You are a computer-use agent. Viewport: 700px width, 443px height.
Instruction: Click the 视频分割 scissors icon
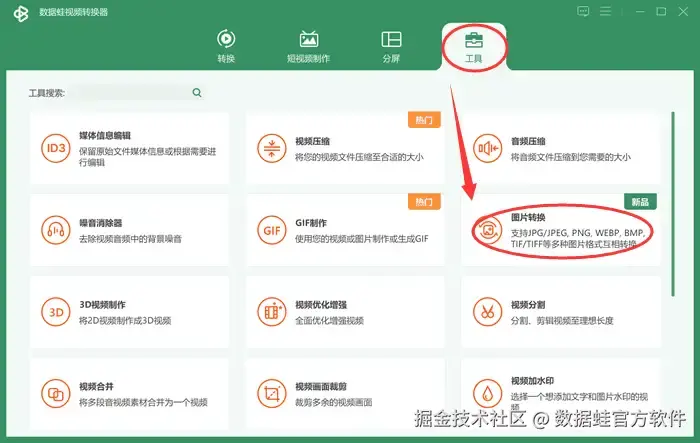click(488, 312)
